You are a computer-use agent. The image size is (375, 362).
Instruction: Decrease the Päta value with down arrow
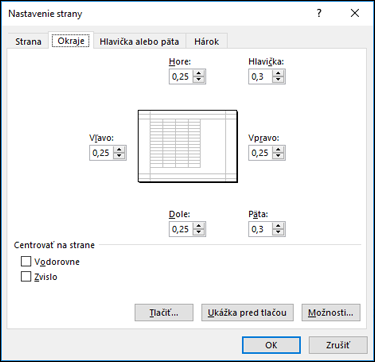(278, 232)
